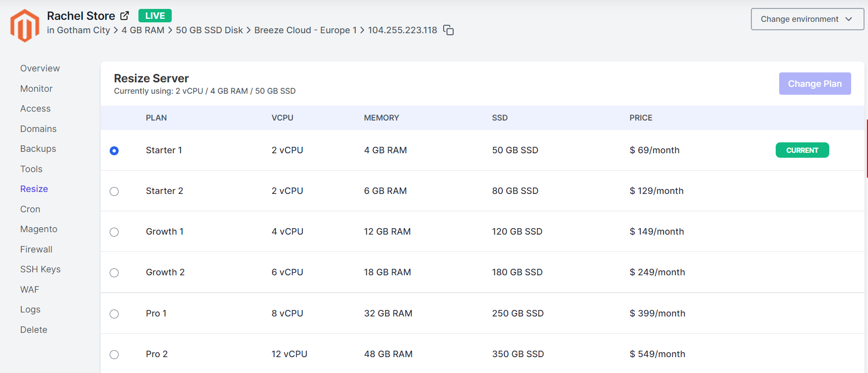
Task: Click the PRICE column header
Action: click(x=641, y=118)
